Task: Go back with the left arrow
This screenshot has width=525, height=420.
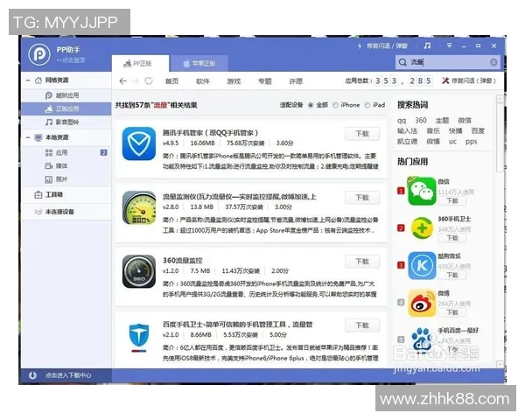Action: click(x=122, y=81)
